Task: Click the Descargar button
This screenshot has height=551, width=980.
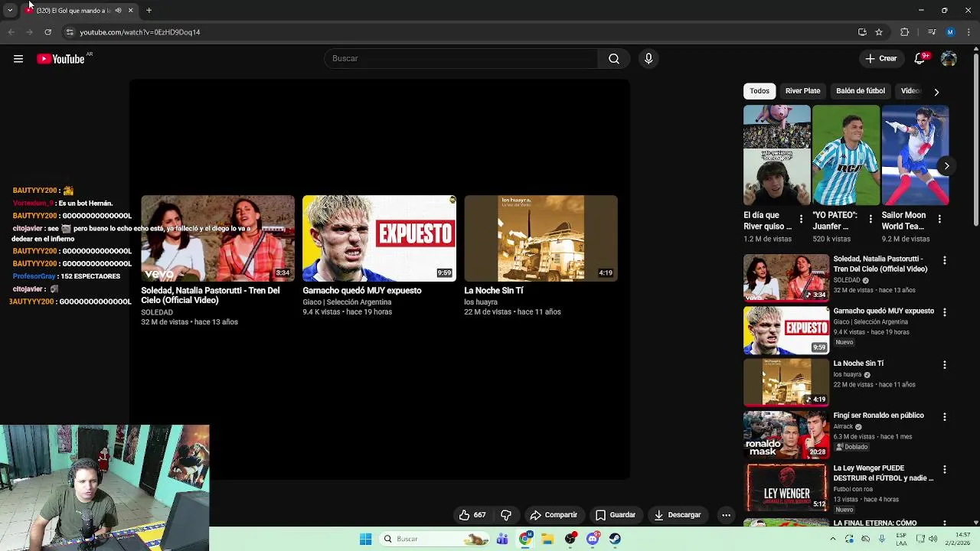Action: point(678,515)
